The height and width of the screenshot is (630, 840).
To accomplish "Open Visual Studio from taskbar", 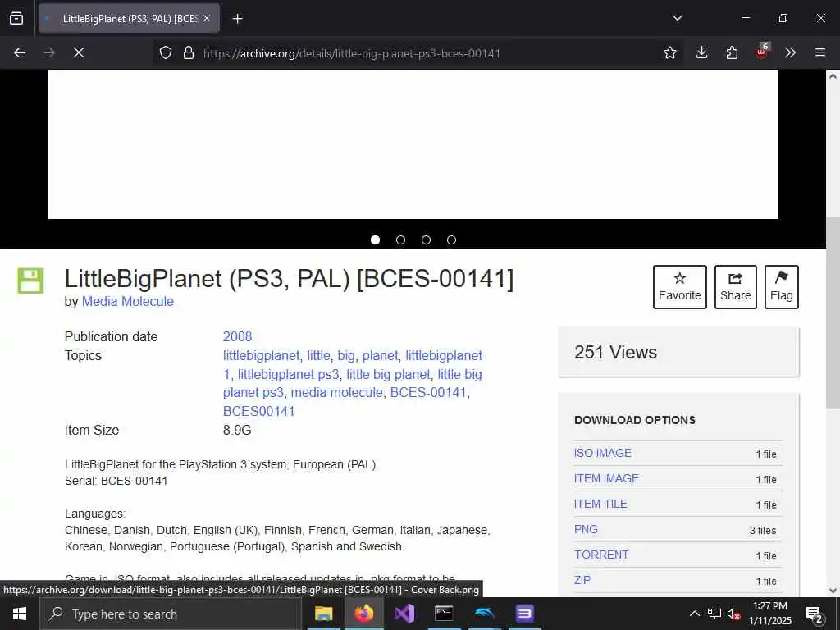I will click(404, 614).
